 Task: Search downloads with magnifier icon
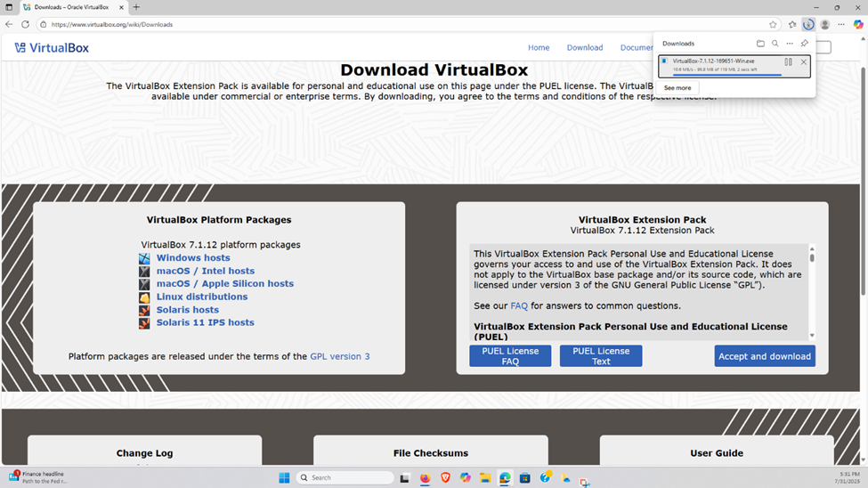coord(775,44)
